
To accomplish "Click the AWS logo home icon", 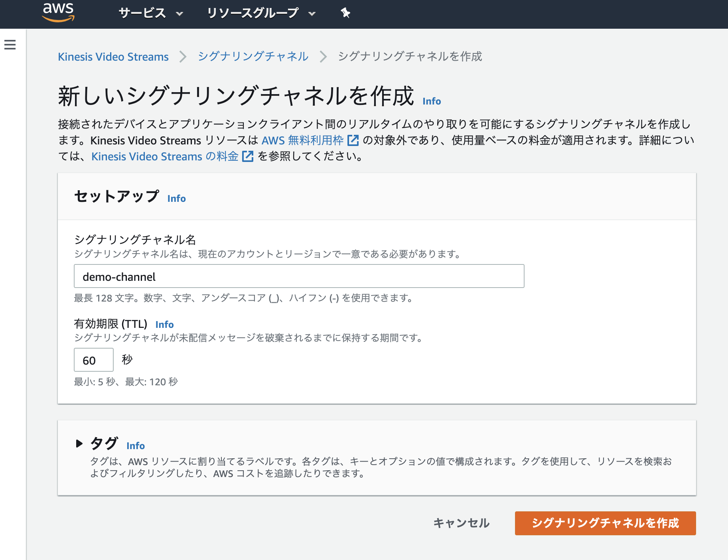I will click(58, 12).
